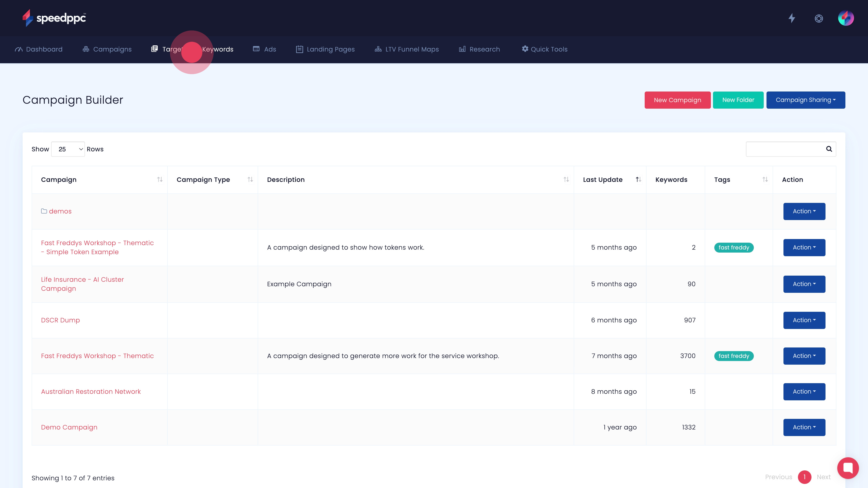Click the lightning bolt icon in header

[x=792, y=18]
